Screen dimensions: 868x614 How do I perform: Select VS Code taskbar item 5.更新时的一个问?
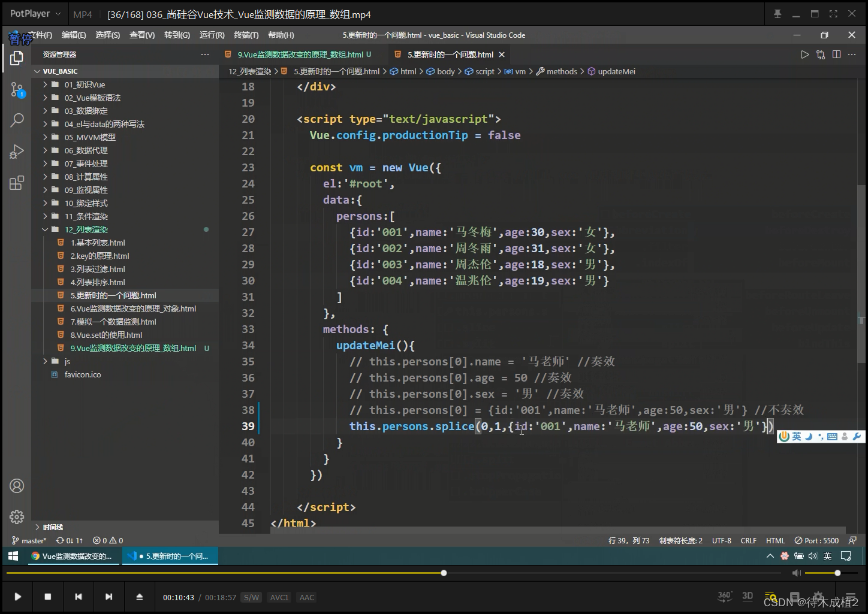click(170, 556)
